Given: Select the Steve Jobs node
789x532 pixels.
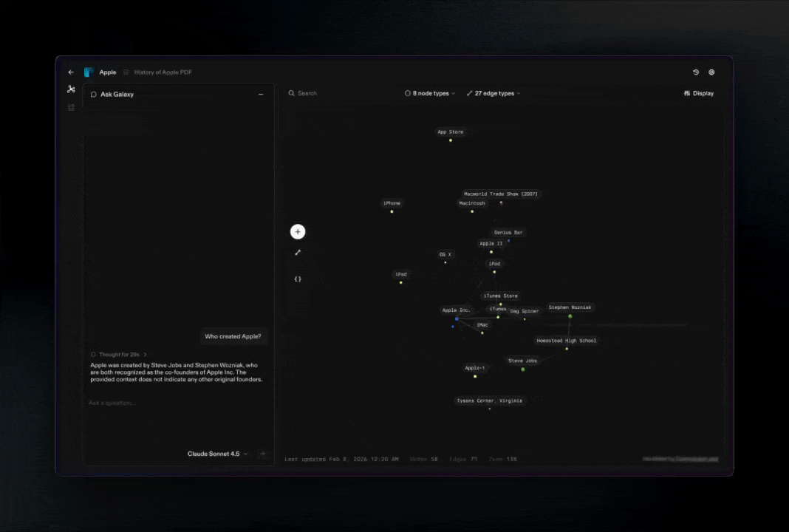Looking at the screenshot, I should click(x=522, y=361).
